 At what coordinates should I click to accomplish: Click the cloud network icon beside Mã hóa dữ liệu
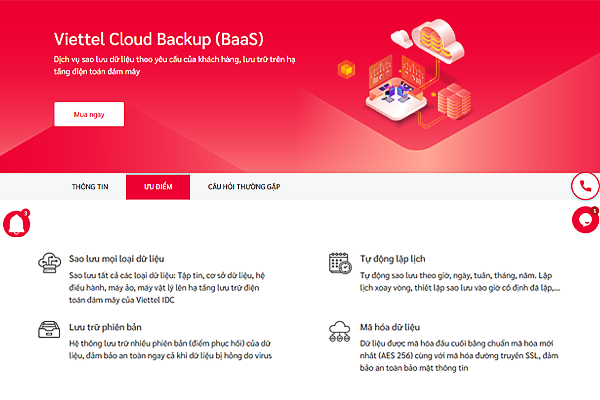click(x=339, y=331)
